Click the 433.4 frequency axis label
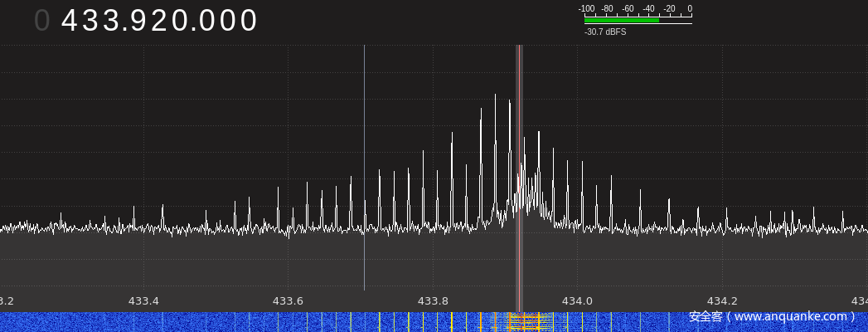 [143, 300]
